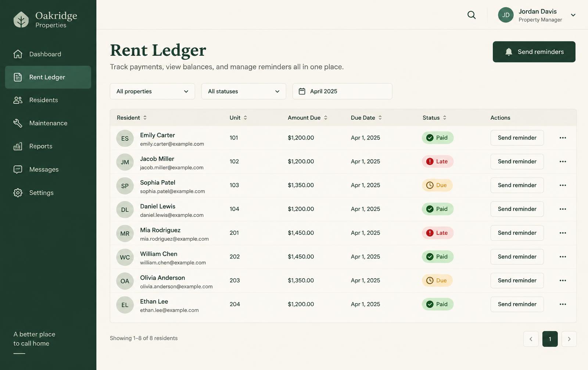Send reminder to Sophia Patel
Image resolution: width=588 pixels, height=370 pixels.
(x=517, y=185)
